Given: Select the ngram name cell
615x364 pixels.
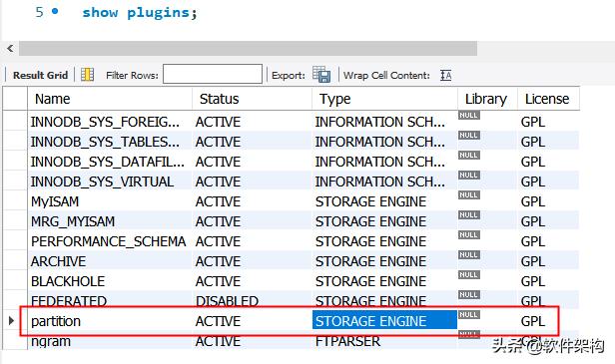Looking at the screenshot, I should tap(110, 341).
